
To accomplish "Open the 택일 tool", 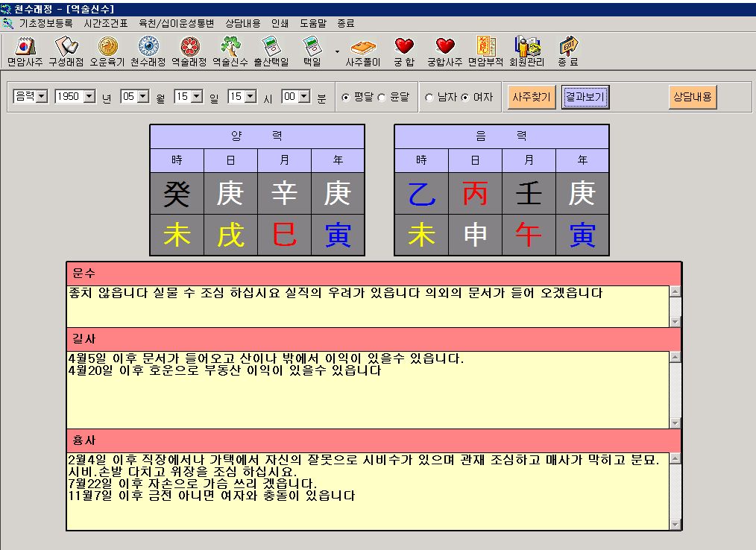I will 312,51.
